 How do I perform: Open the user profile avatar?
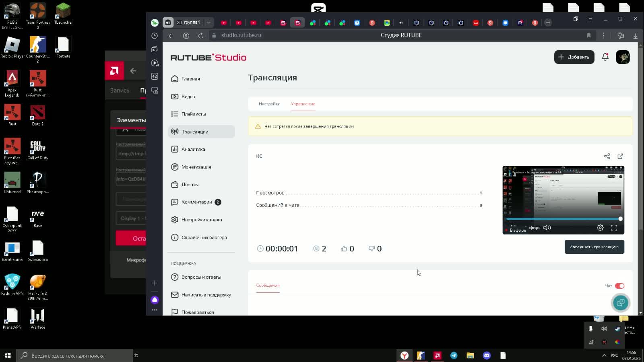click(623, 57)
